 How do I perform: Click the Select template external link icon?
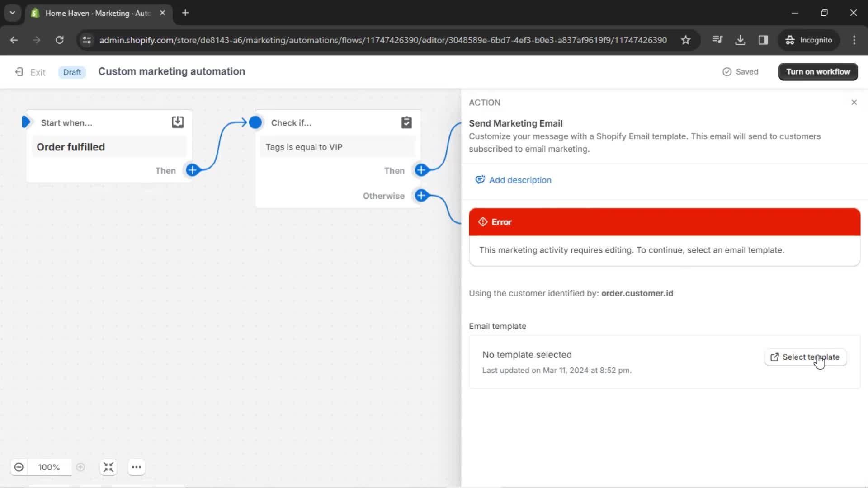(x=775, y=357)
